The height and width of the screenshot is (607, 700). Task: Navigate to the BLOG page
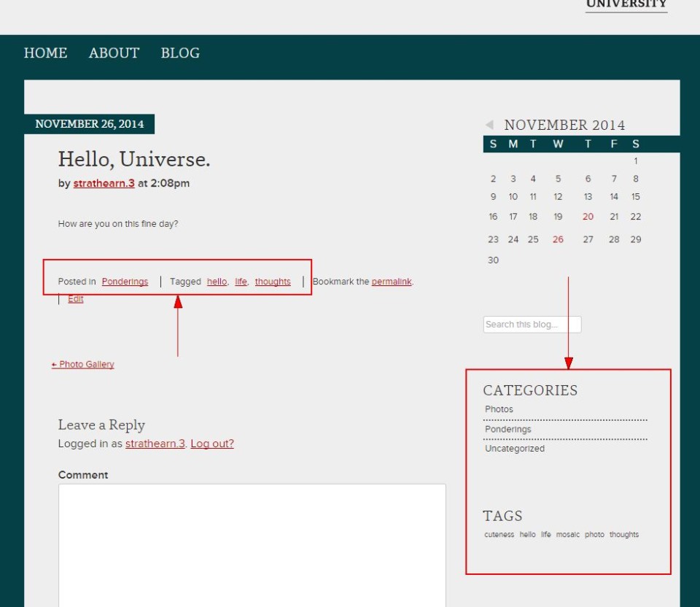(180, 53)
